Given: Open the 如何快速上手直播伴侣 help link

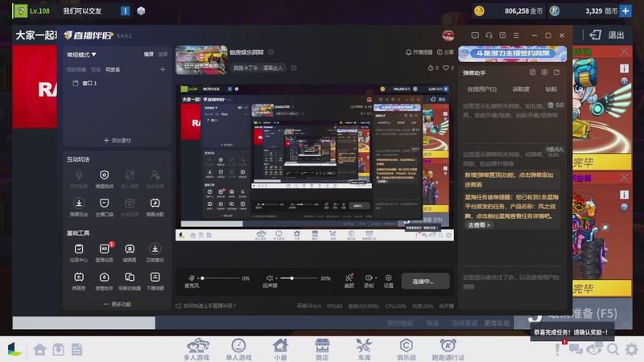Looking at the screenshot, I should click(x=206, y=306).
